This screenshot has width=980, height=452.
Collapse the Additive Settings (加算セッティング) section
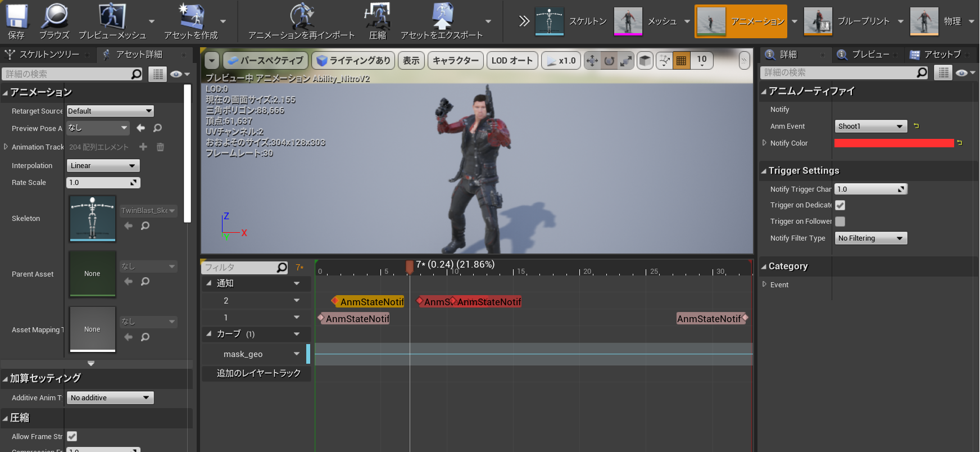[5, 379]
